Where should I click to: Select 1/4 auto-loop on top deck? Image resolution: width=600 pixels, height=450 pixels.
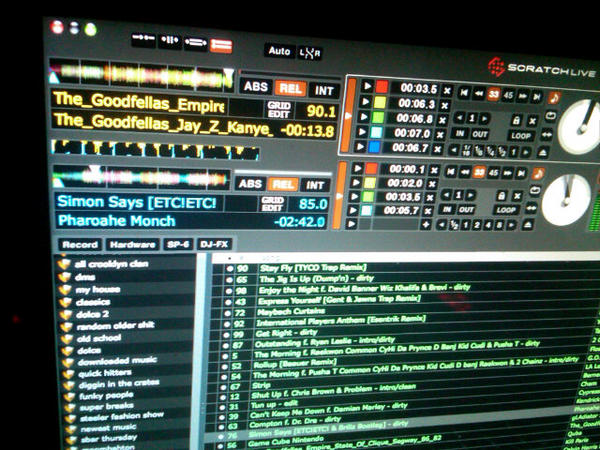click(491, 152)
